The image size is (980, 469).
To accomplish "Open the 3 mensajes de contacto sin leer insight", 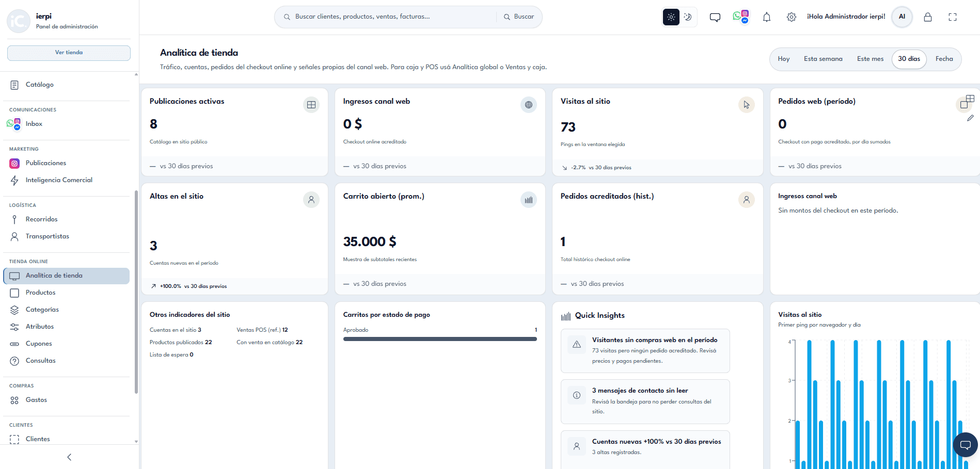I will 645,401.
